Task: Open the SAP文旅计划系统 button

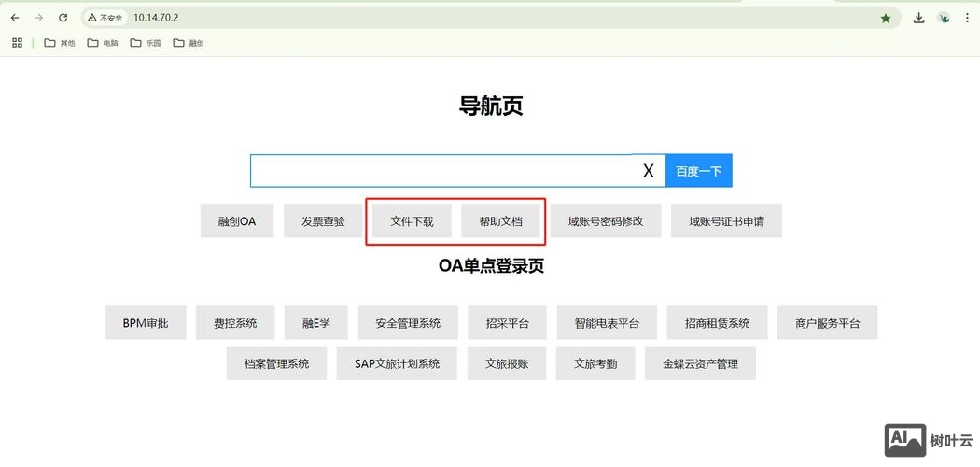Action: tap(397, 363)
